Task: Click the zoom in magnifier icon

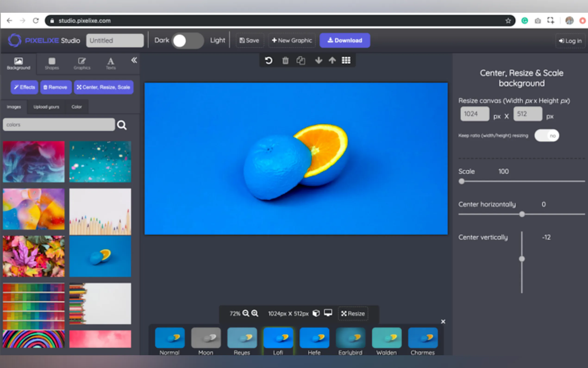Action: pos(255,313)
